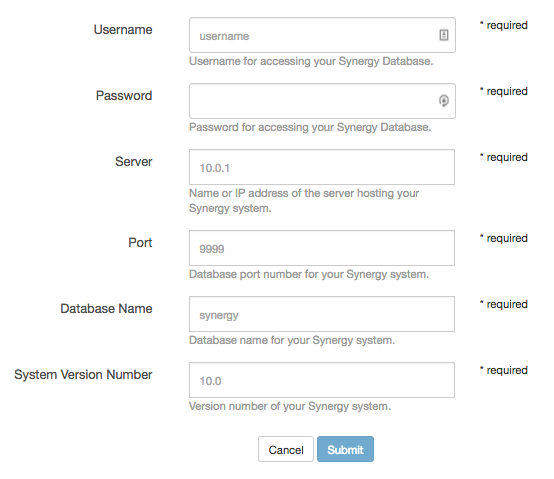Click 'Username for accessing your Synergy Database.' help text
Image resolution: width=554 pixels, height=479 pixels.
pos(311,61)
